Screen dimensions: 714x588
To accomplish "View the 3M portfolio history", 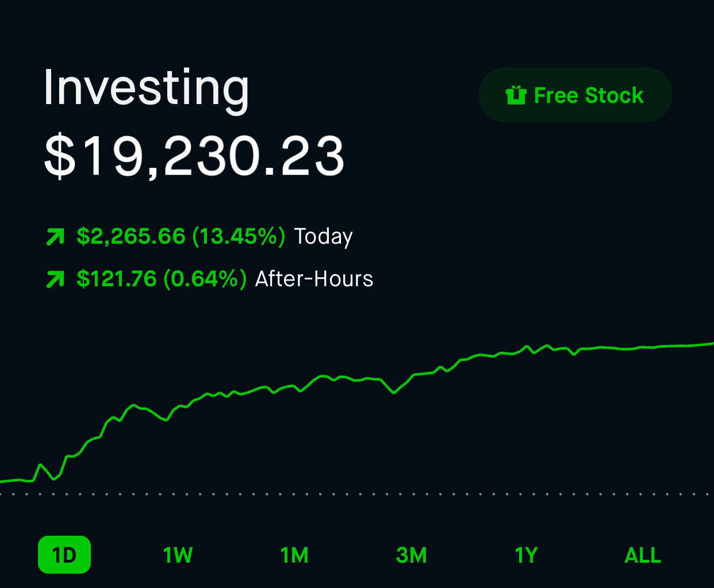I will click(x=411, y=555).
